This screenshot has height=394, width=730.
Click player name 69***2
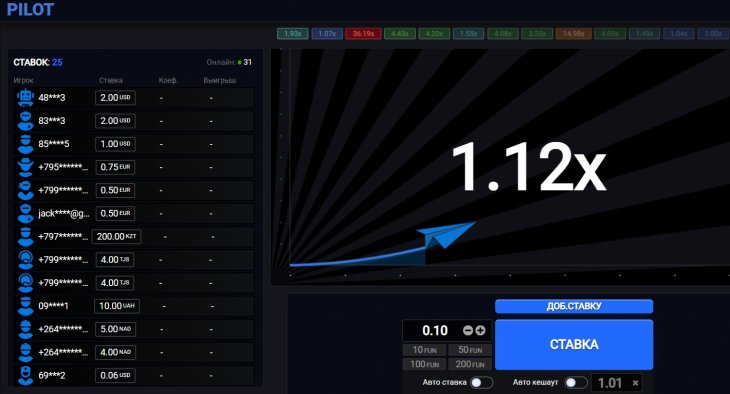52,375
